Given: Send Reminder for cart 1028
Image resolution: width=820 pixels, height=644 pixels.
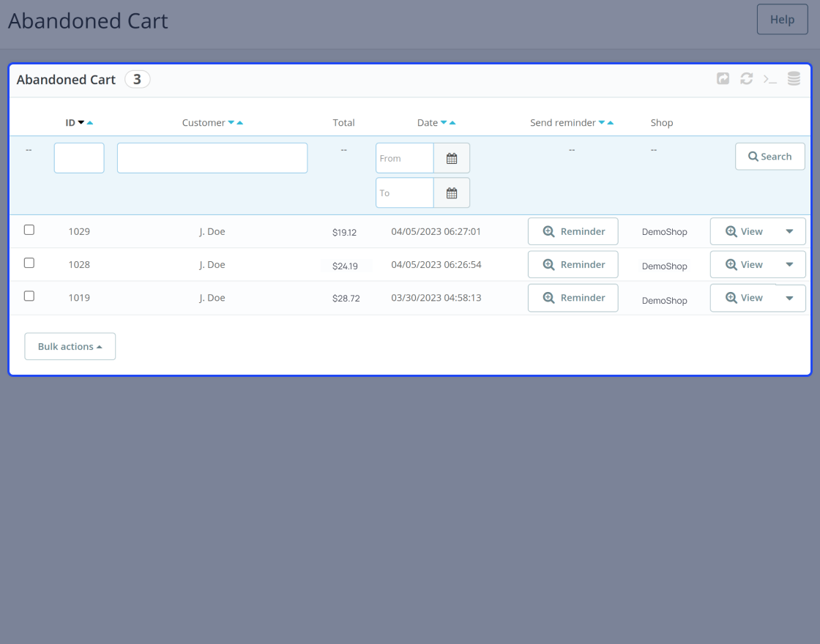Looking at the screenshot, I should (x=573, y=264).
